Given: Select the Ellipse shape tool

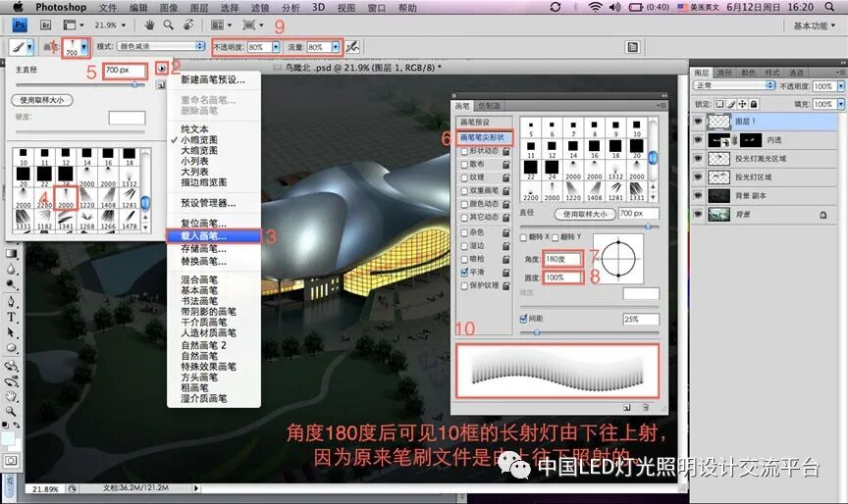Looking at the screenshot, I should pos(11,348).
